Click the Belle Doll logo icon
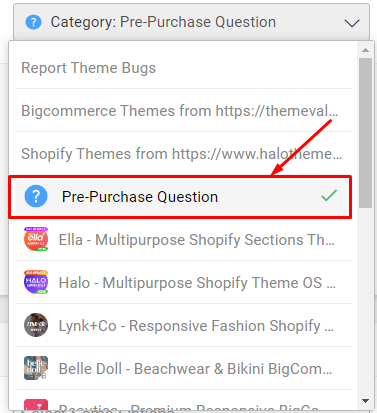This screenshot has height=413, width=377. (x=36, y=368)
